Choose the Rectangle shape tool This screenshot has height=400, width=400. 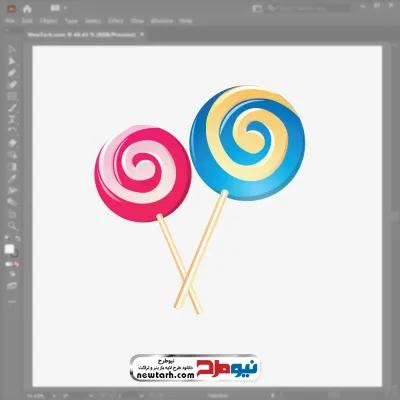coord(12,97)
